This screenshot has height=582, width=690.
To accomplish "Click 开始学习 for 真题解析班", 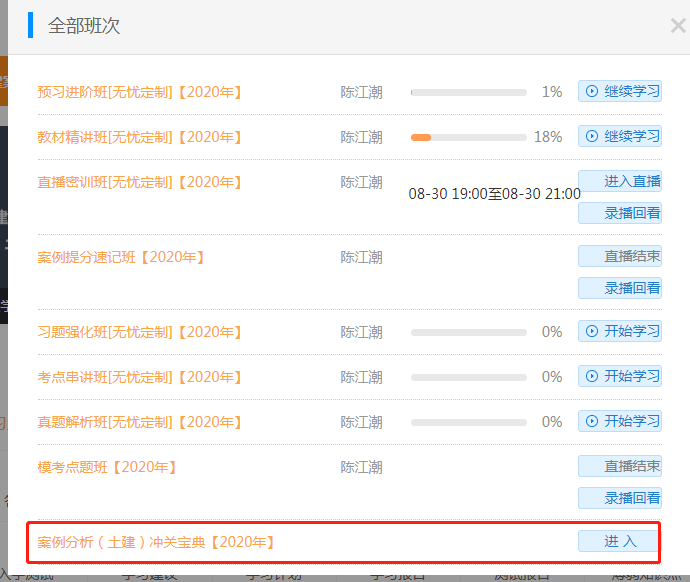I will (620, 422).
